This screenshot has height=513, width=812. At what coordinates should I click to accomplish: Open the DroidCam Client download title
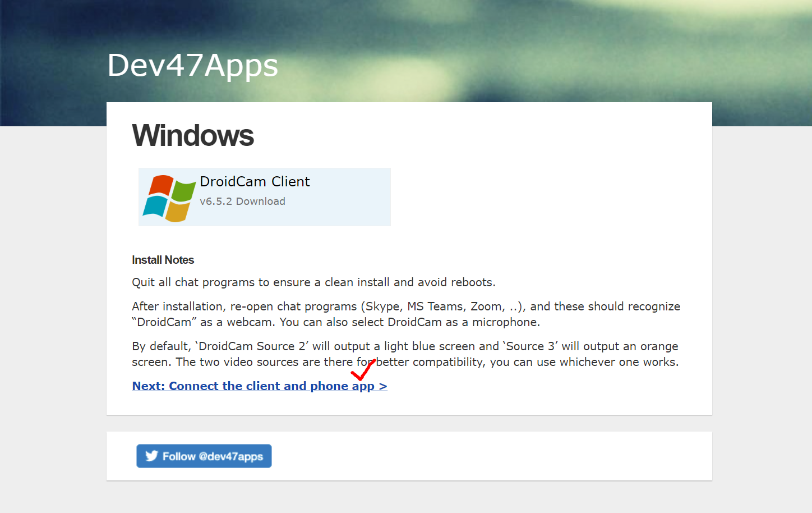(x=255, y=182)
